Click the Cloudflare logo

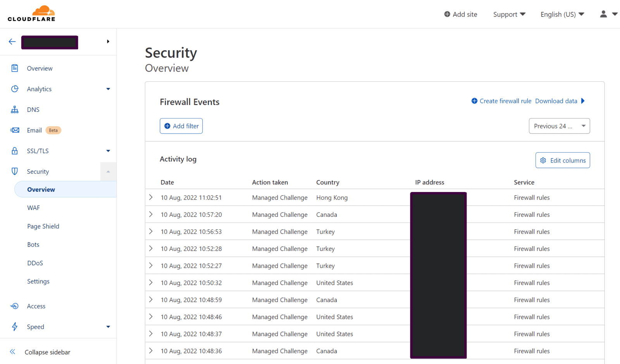coord(31,13)
